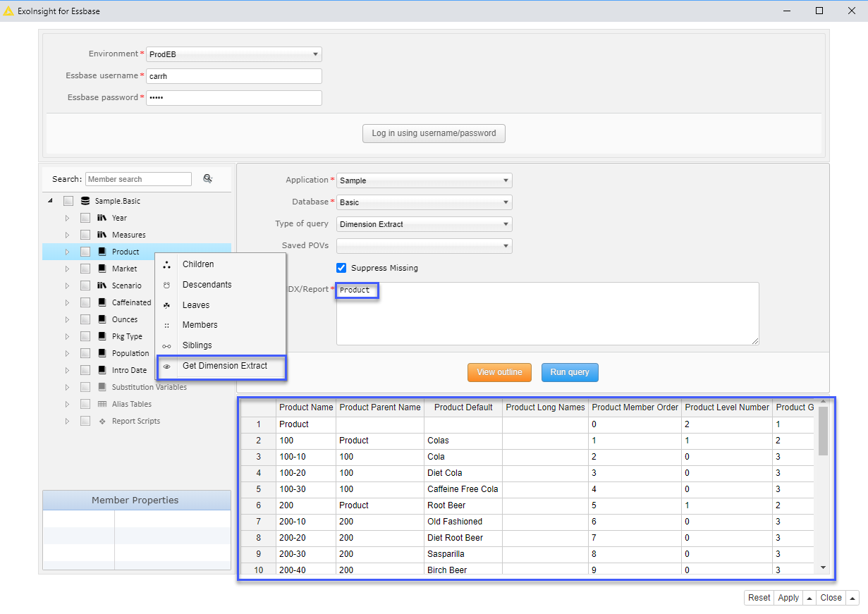Click the Caffeinated dimension book icon
868x614 pixels.
102,302
